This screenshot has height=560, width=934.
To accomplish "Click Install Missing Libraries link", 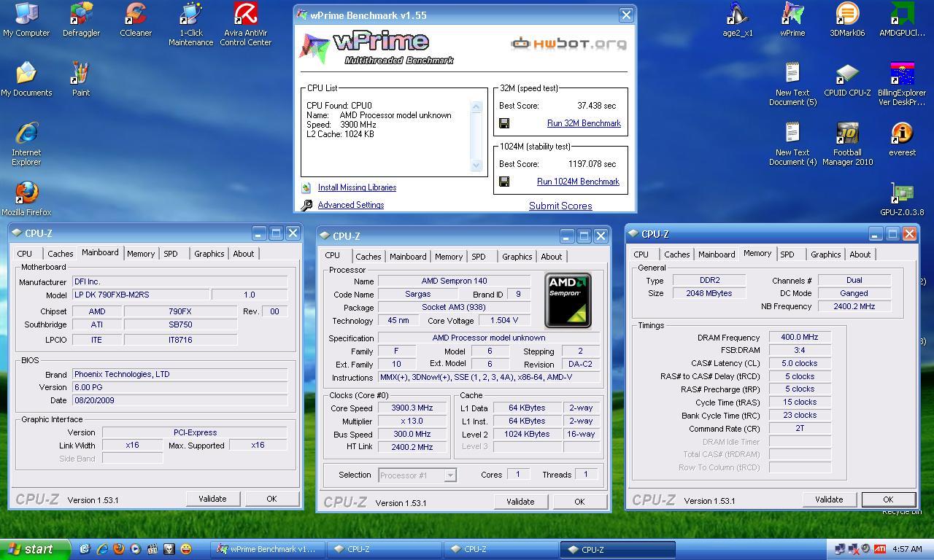I will 357,187.
